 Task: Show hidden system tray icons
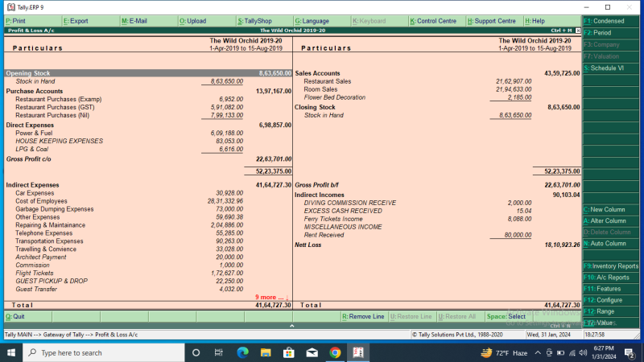pos(538,352)
